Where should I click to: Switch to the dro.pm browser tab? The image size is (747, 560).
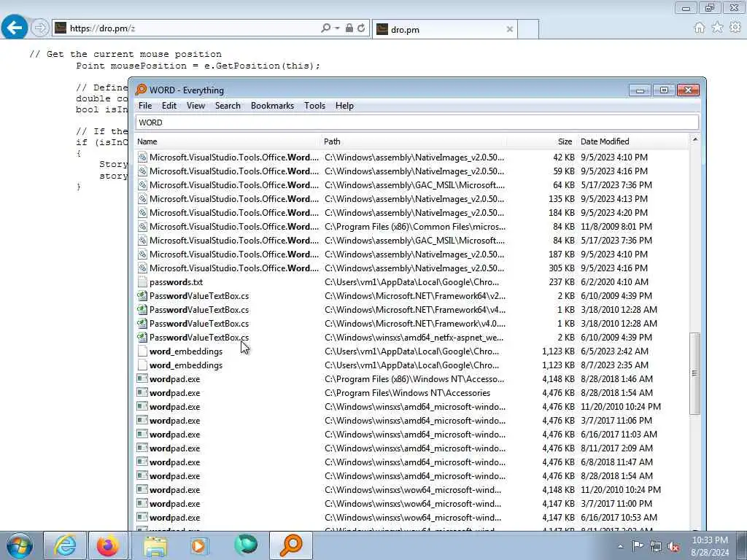point(444,29)
